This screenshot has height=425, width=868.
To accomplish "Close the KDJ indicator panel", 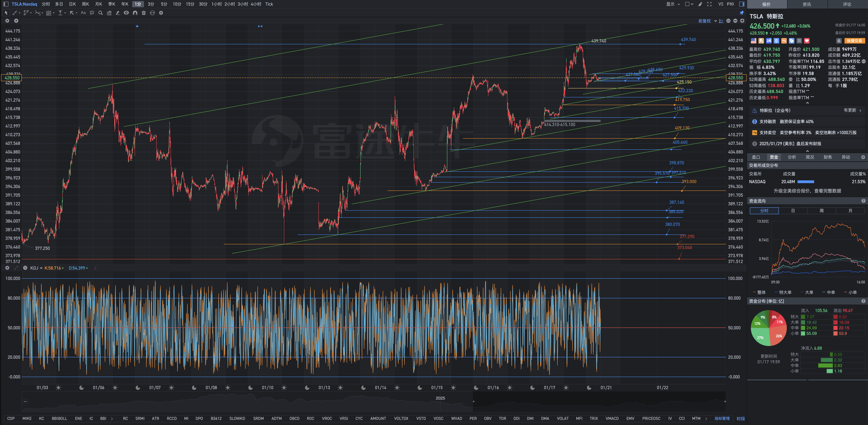I will click(x=25, y=268).
